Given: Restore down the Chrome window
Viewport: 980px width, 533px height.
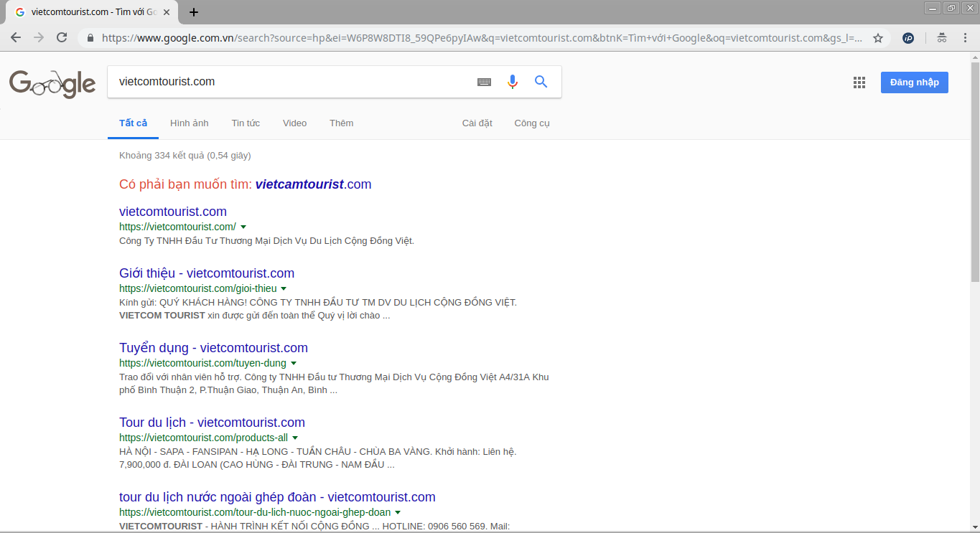Looking at the screenshot, I should 951,8.
